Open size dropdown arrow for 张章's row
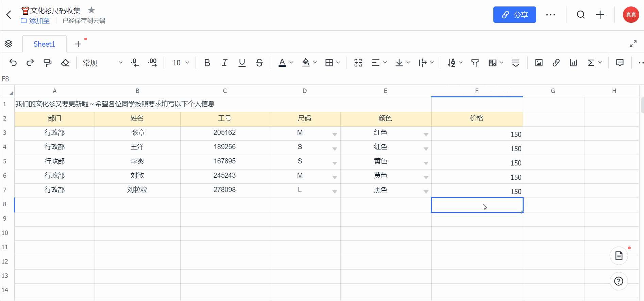The height and width of the screenshot is (301, 644). [x=335, y=134]
